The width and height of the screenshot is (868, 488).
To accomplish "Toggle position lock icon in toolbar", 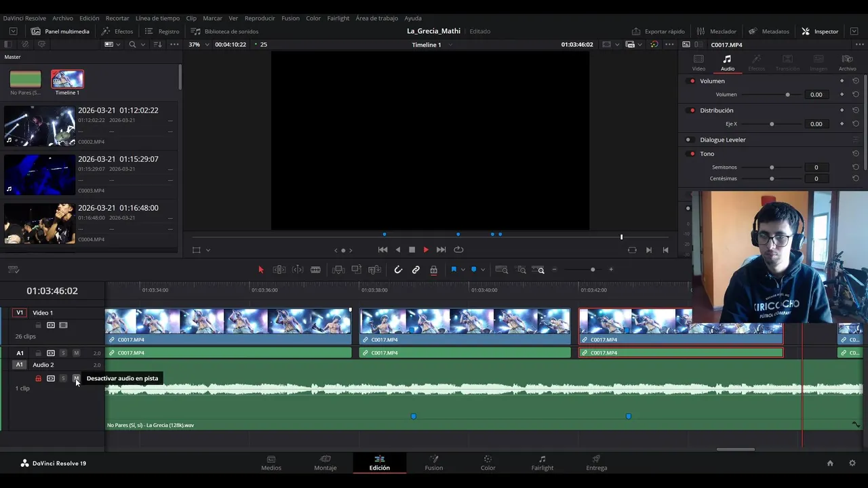I will [433, 270].
